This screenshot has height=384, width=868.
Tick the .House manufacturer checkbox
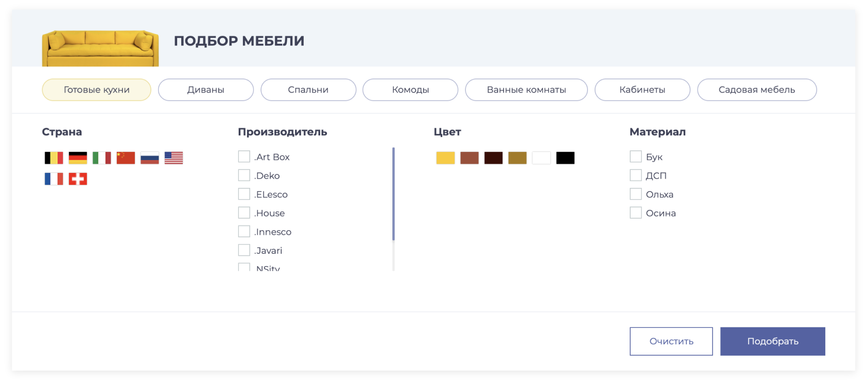[244, 213]
